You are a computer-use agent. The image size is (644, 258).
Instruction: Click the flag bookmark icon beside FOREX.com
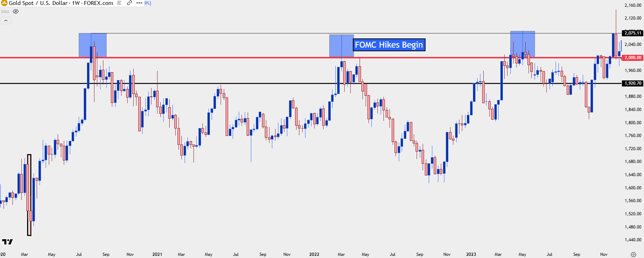(x=119, y=3)
